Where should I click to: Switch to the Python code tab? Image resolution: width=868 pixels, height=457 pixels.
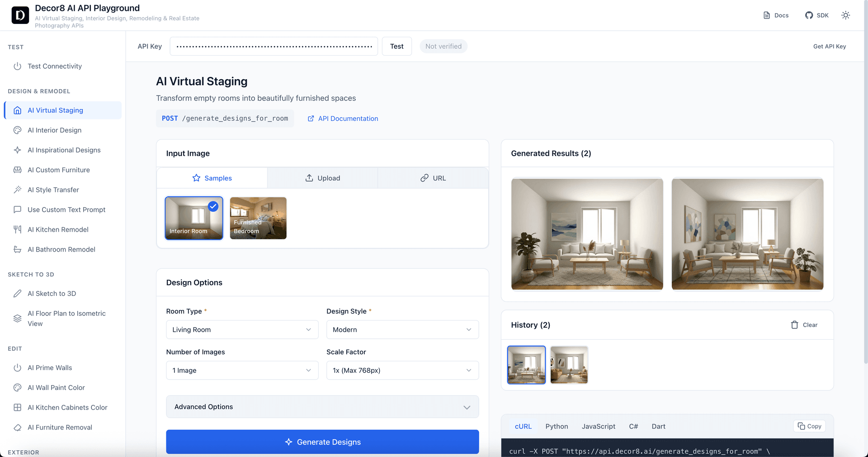point(557,426)
